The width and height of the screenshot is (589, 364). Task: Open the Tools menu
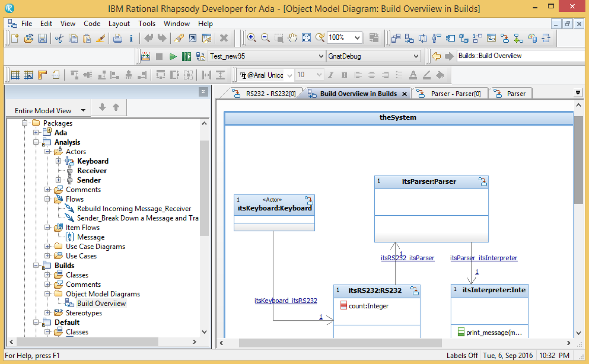click(x=147, y=24)
